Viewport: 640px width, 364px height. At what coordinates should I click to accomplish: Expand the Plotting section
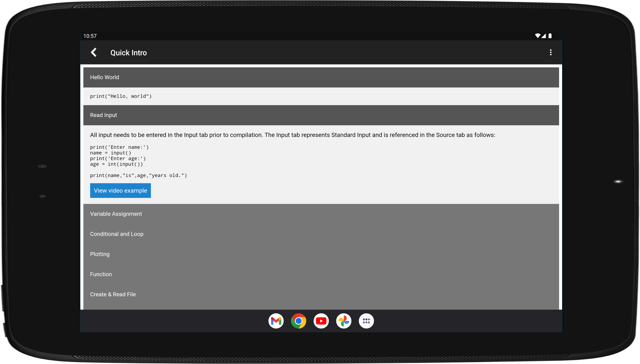point(321,254)
